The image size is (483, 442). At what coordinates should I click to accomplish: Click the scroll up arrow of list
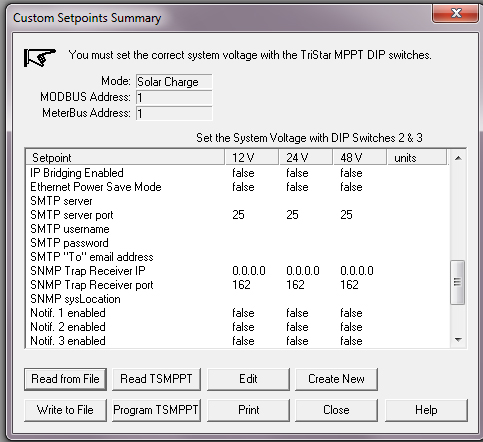click(x=458, y=158)
